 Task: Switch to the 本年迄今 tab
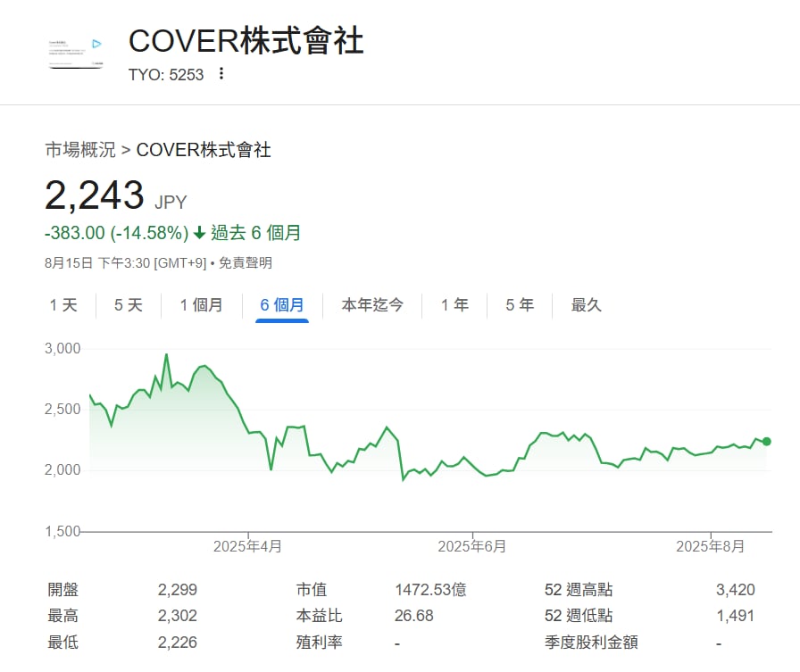[372, 305]
